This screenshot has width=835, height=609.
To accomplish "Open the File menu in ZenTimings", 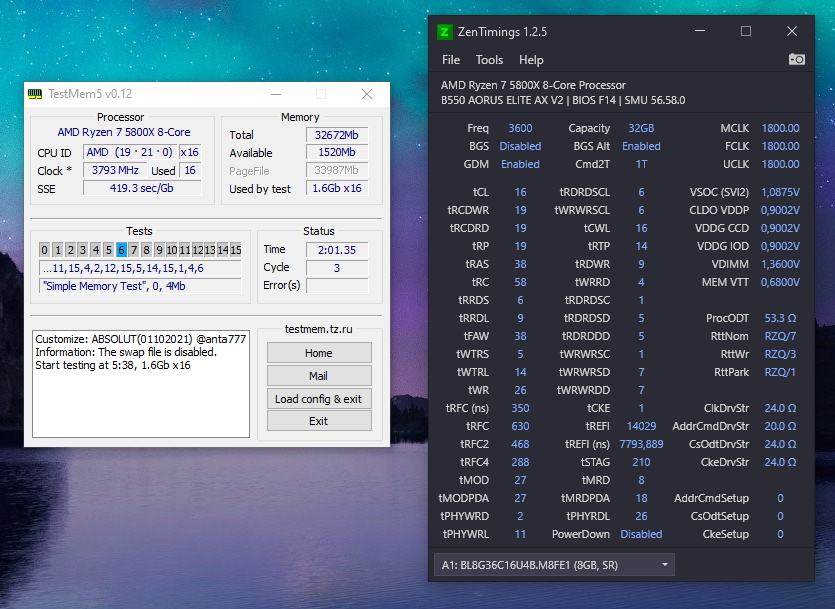I will point(451,60).
